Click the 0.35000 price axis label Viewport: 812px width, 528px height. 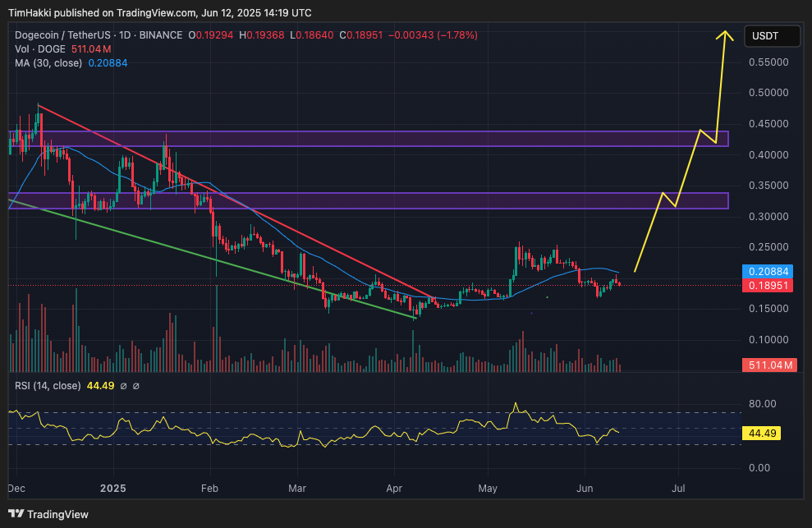pyautogui.click(x=768, y=186)
